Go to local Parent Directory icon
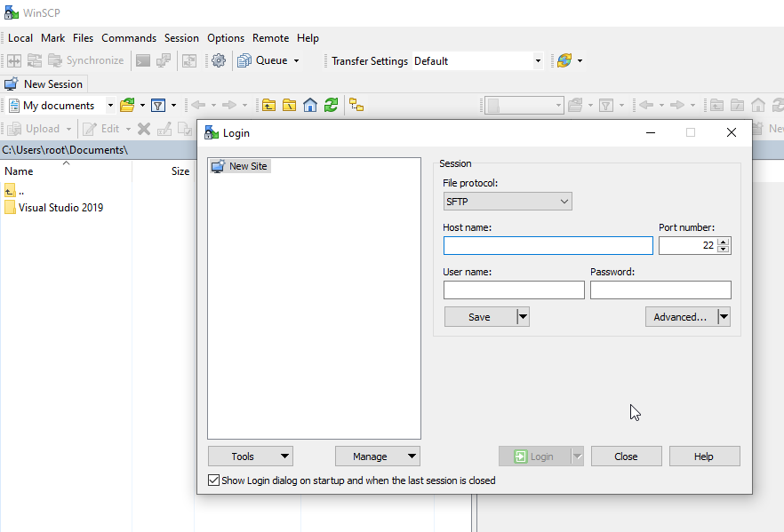The width and height of the screenshot is (784, 532). (269, 106)
